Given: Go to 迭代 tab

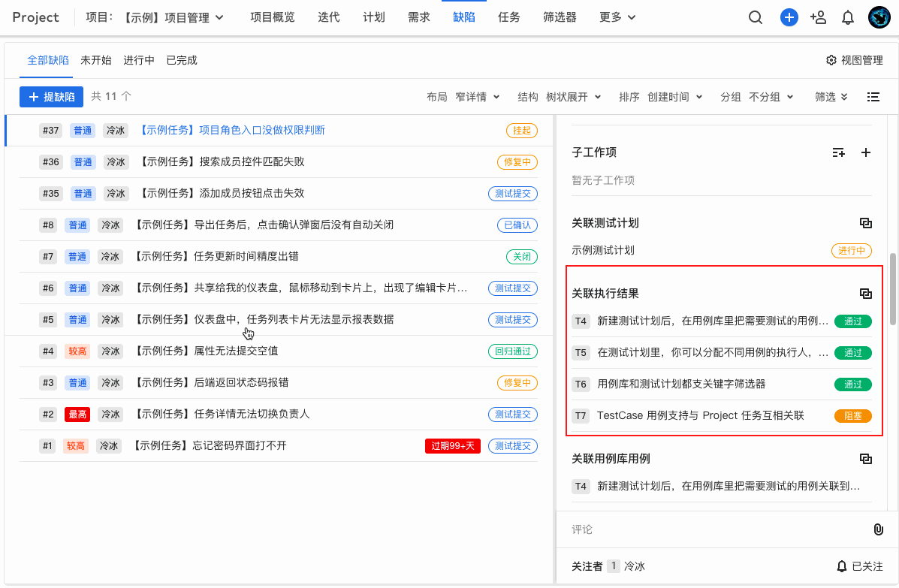Looking at the screenshot, I should point(328,17).
